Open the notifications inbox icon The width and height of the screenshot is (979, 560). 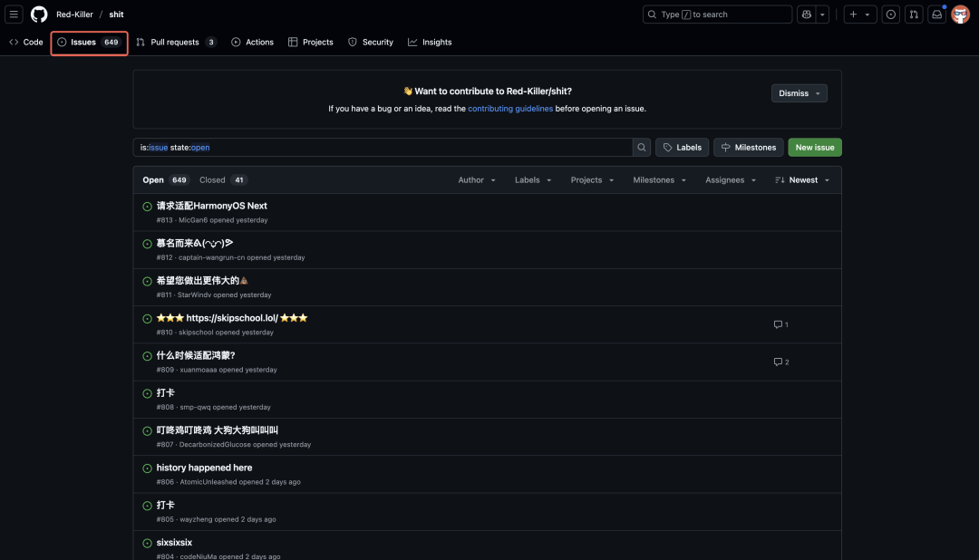pos(937,14)
